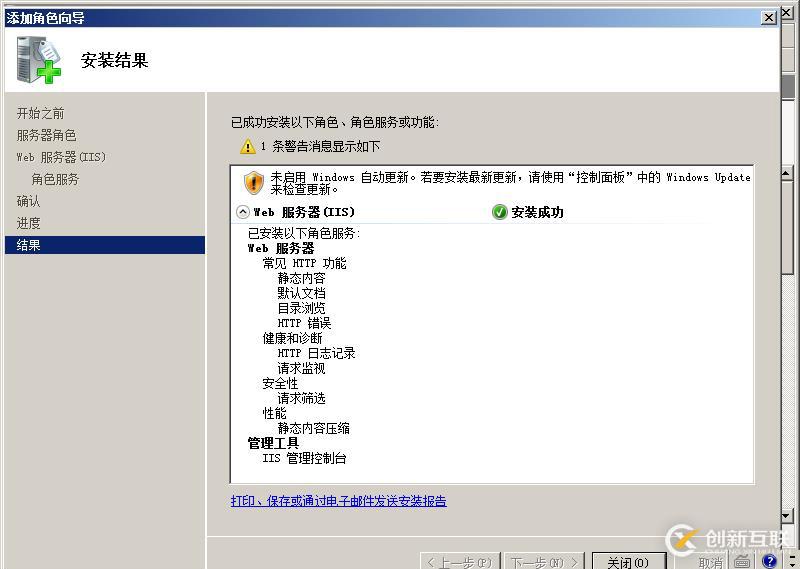Click the green installation succeeded checkmark icon
The height and width of the screenshot is (569, 800).
(500, 212)
